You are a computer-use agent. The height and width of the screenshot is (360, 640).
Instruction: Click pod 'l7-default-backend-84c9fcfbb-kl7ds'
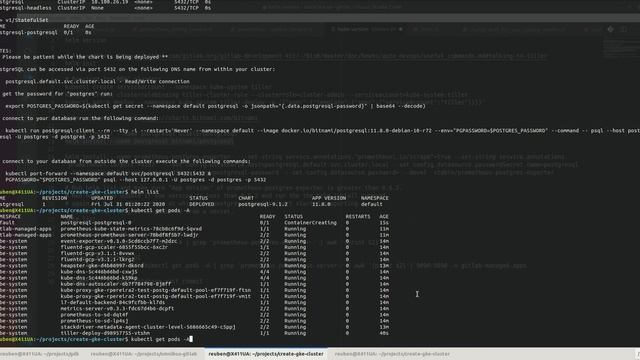(x=113, y=302)
